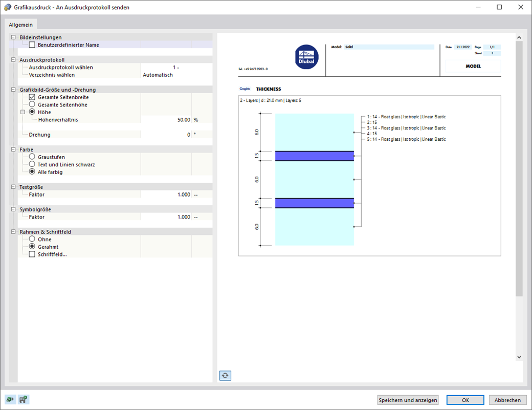Click Bildeinstellungen section header text
The height and width of the screenshot is (410, 532).
(40, 37)
